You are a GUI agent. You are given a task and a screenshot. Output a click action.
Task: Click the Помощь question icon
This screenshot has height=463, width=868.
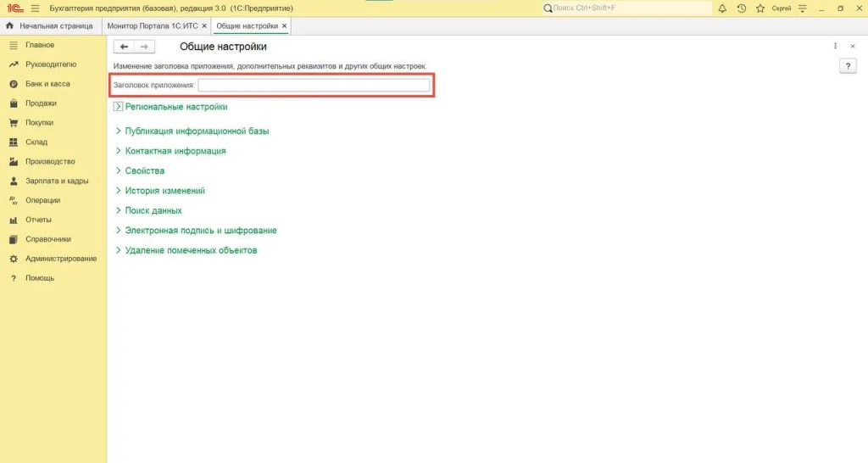(14, 278)
